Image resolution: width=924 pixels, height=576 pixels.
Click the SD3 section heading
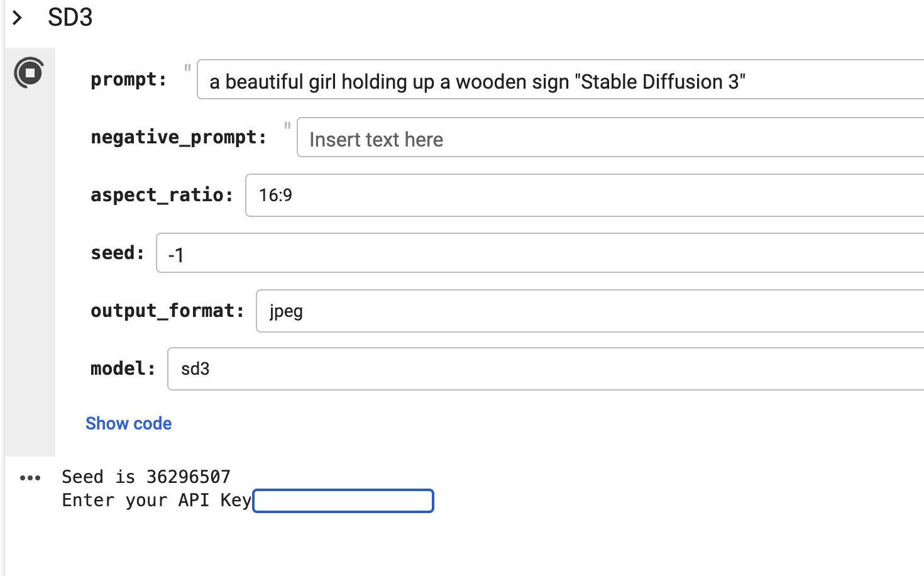(70, 17)
